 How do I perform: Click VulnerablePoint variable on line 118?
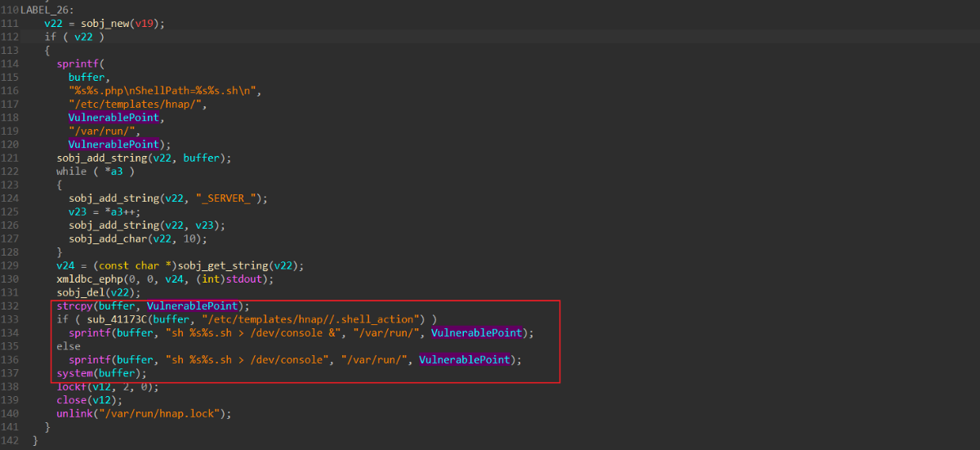[x=116, y=118]
